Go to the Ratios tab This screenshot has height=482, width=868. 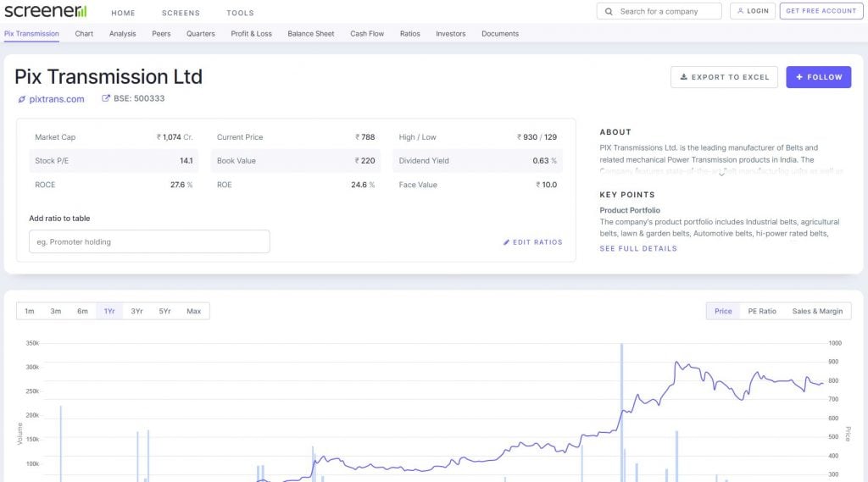tap(409, 34)
